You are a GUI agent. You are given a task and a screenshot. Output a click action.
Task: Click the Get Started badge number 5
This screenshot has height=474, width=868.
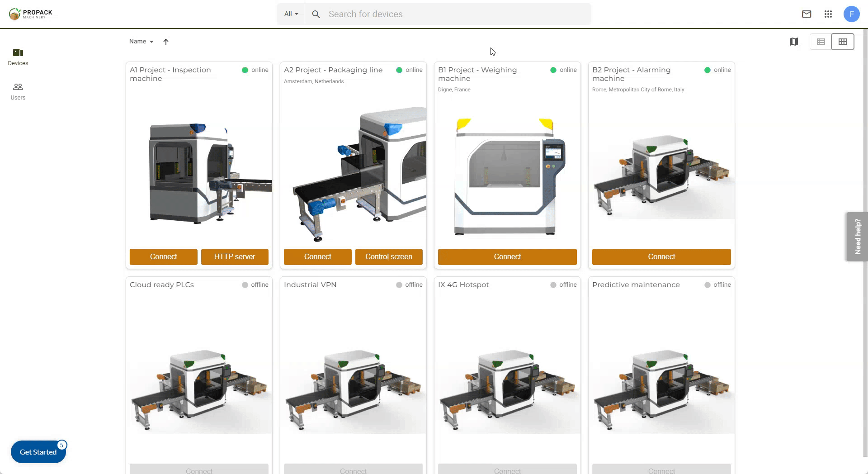[x=62, y=445]
